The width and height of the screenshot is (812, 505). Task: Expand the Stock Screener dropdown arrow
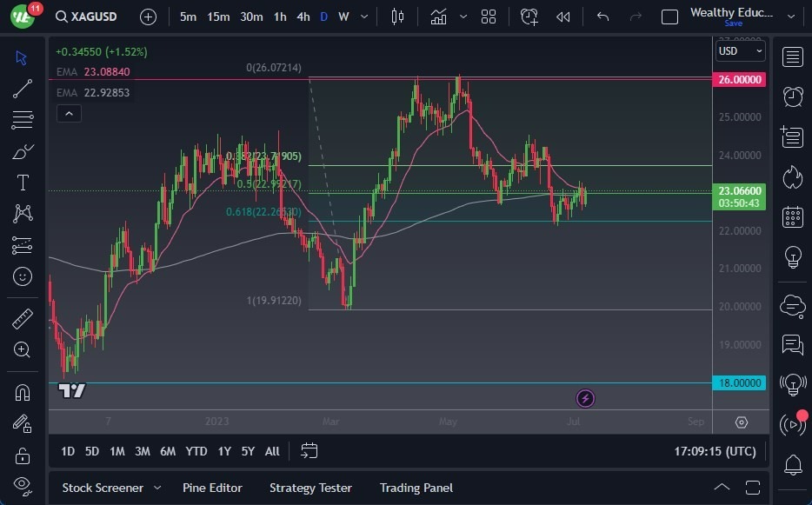(x=157, y=488)
